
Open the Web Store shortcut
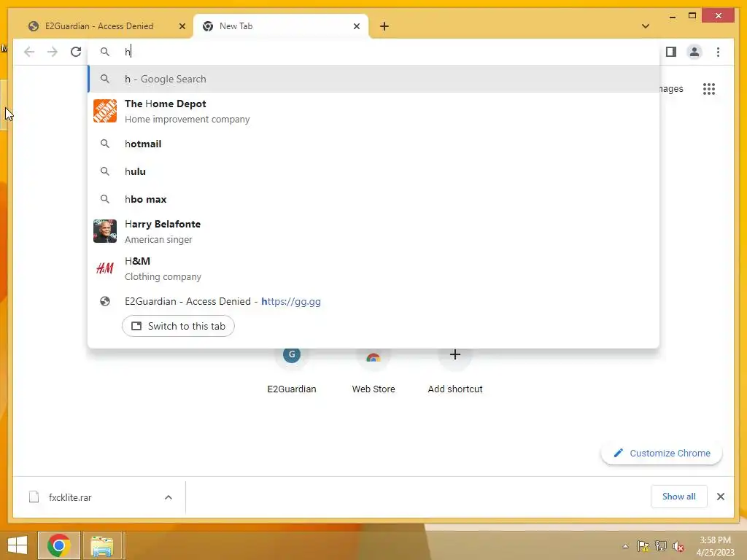[373, 371]
